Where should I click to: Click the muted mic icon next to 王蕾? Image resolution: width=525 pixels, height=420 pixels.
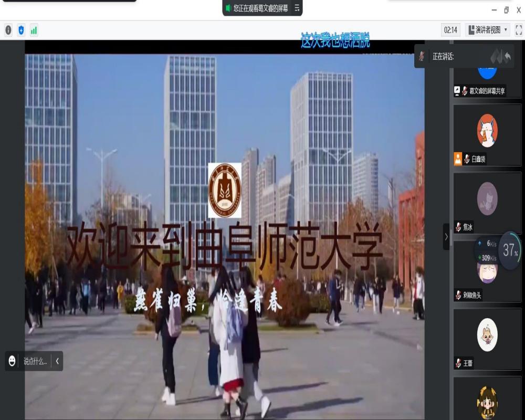click(x=458, y=363)
